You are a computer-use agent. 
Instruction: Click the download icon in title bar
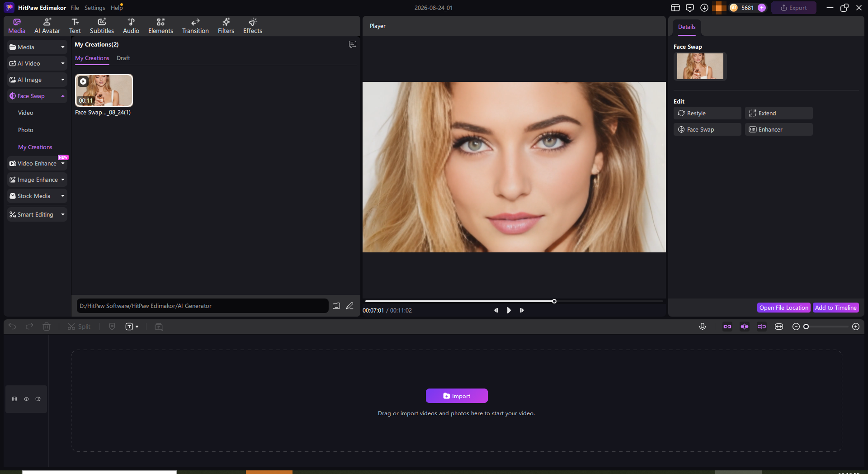tap(704, 8)
